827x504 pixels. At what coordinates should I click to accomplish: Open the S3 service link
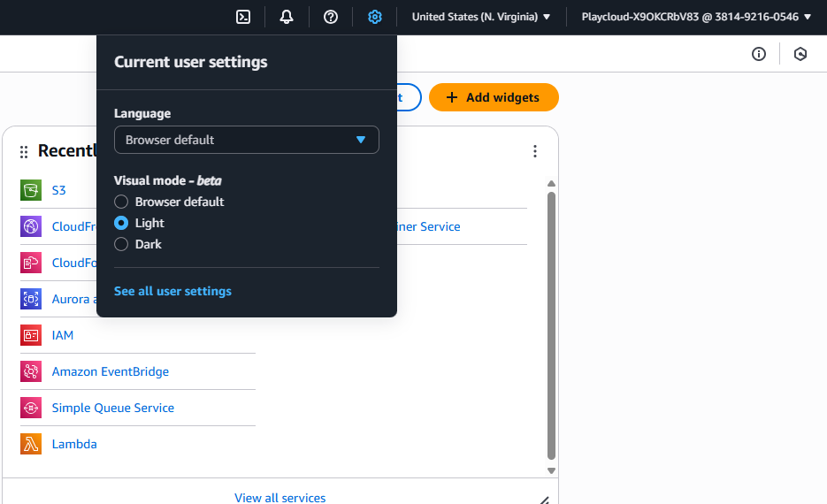click(58, 190)
